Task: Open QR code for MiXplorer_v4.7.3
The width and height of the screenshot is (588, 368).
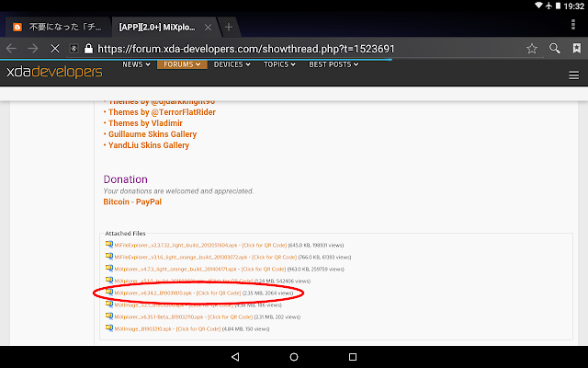Action: 264,270
